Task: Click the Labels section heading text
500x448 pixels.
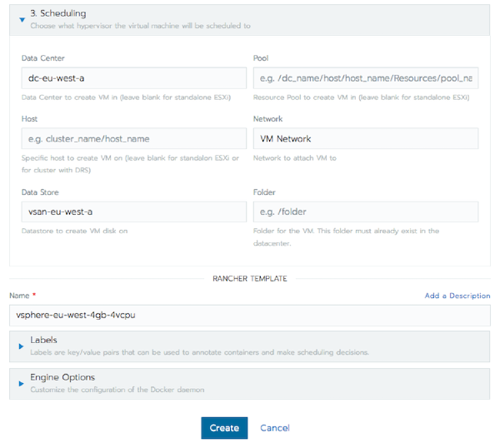Action: click(x=45, y=340)
